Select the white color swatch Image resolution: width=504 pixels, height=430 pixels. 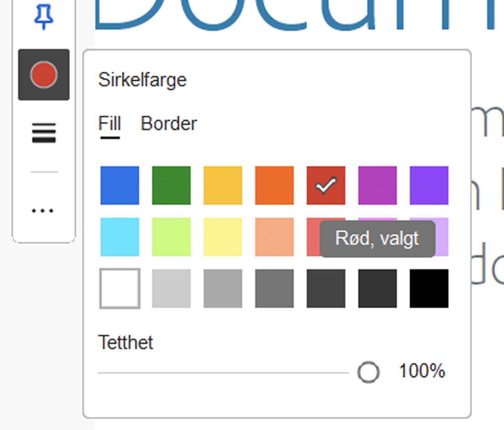click(120, 288)
